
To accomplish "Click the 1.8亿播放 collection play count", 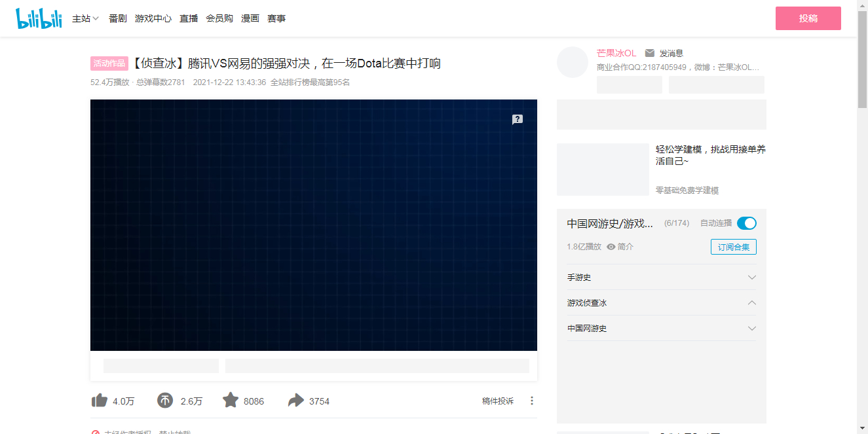I will click(584, 247).
